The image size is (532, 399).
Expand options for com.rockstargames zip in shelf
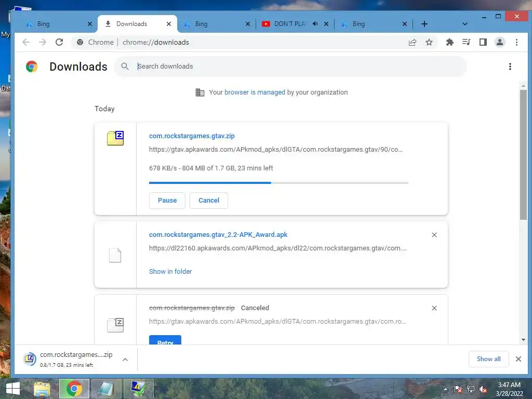(125, 360)
